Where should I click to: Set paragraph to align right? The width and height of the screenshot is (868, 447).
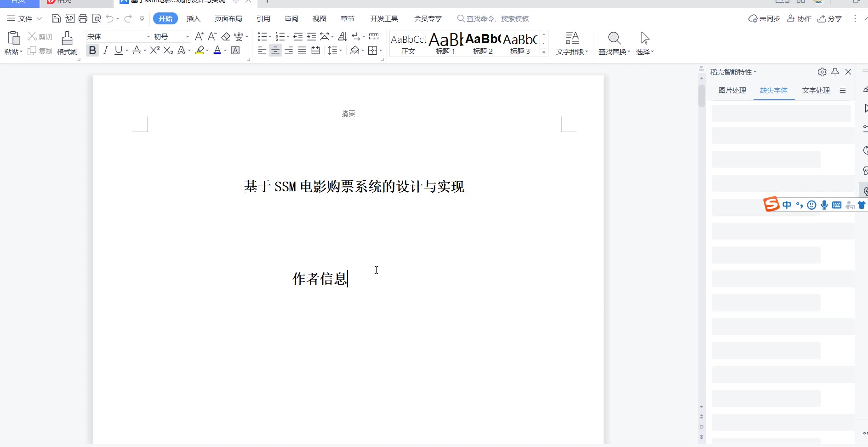(289, 50)
